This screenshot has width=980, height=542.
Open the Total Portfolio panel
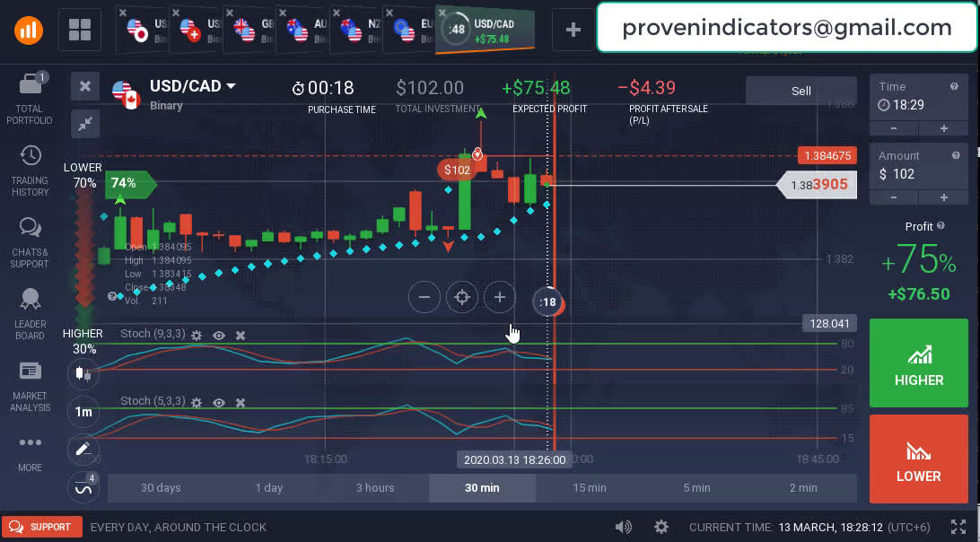pos(30,98)
